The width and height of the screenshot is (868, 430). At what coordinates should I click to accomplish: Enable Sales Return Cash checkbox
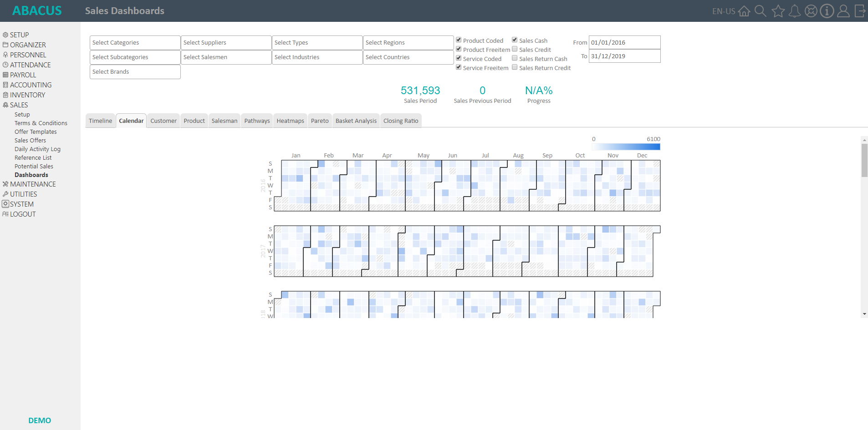coord(515,58)
